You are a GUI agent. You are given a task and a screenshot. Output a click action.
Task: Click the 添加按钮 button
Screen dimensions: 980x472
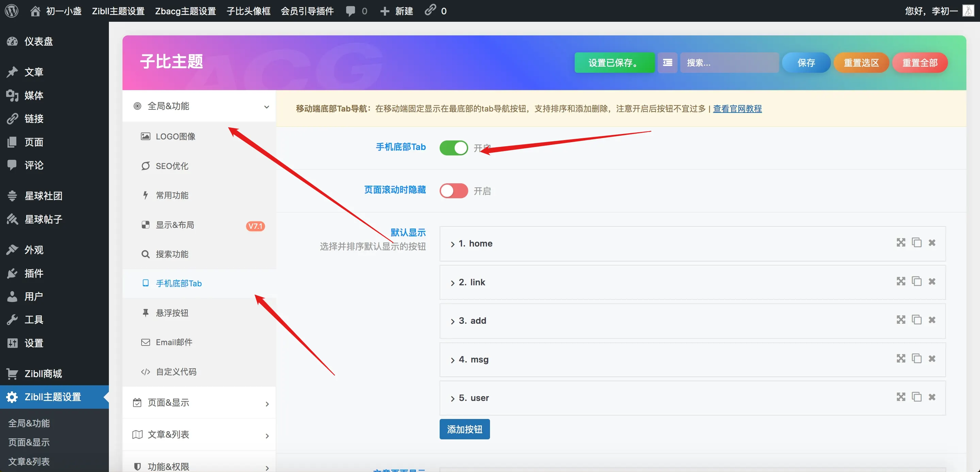[x=464, y=429]
